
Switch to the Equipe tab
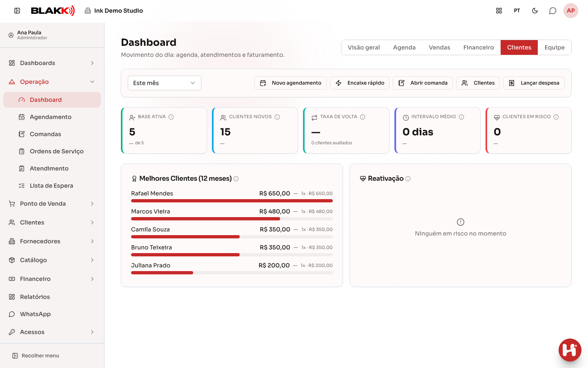click(x=555, y=47)
